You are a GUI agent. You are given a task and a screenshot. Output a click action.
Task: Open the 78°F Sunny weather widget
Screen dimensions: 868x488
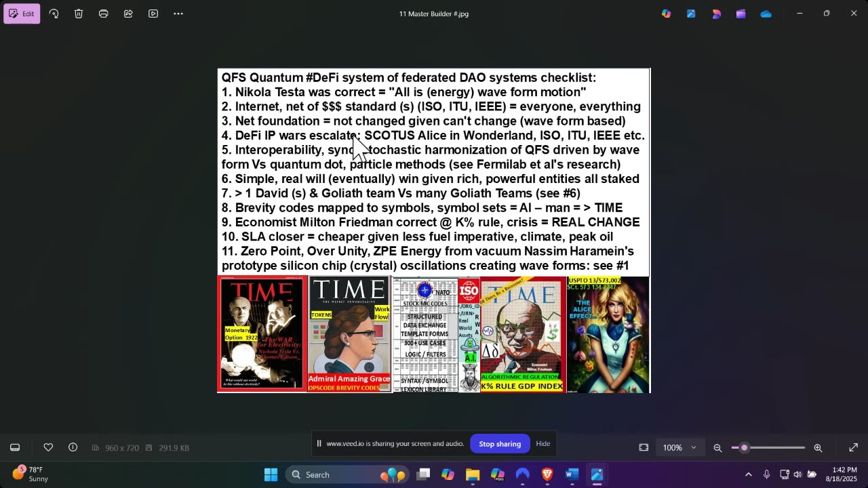coord(31,474)
